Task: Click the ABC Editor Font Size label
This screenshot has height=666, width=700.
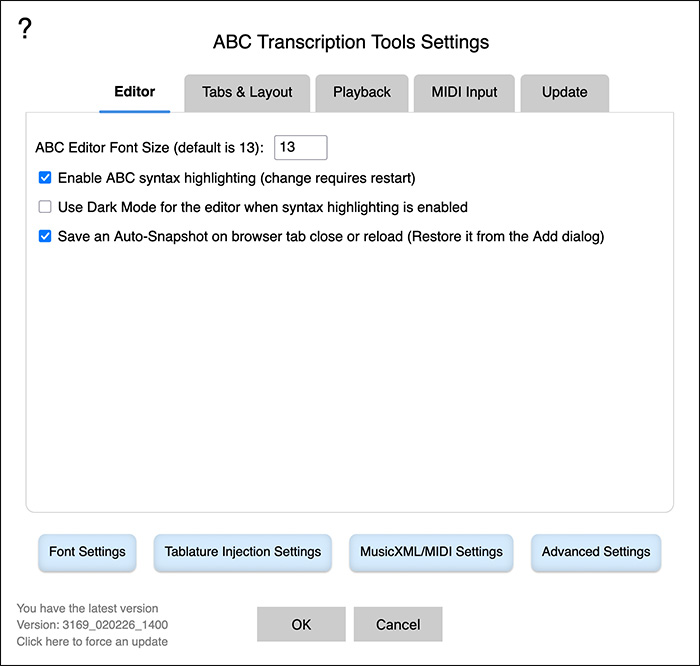Action: click(149, 148)
